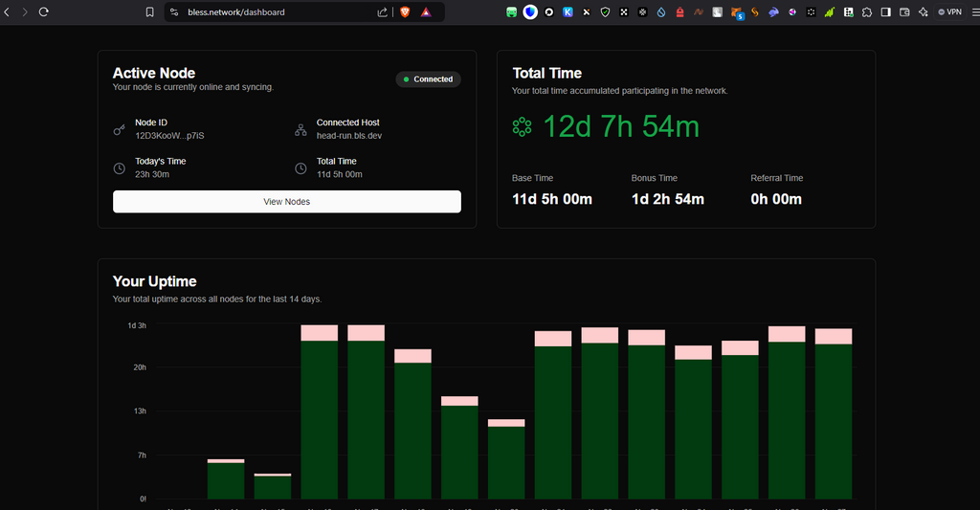The image size is (980, 510).
Task: Click the clock icon beside Today's Time
Action: coord(119,168)
